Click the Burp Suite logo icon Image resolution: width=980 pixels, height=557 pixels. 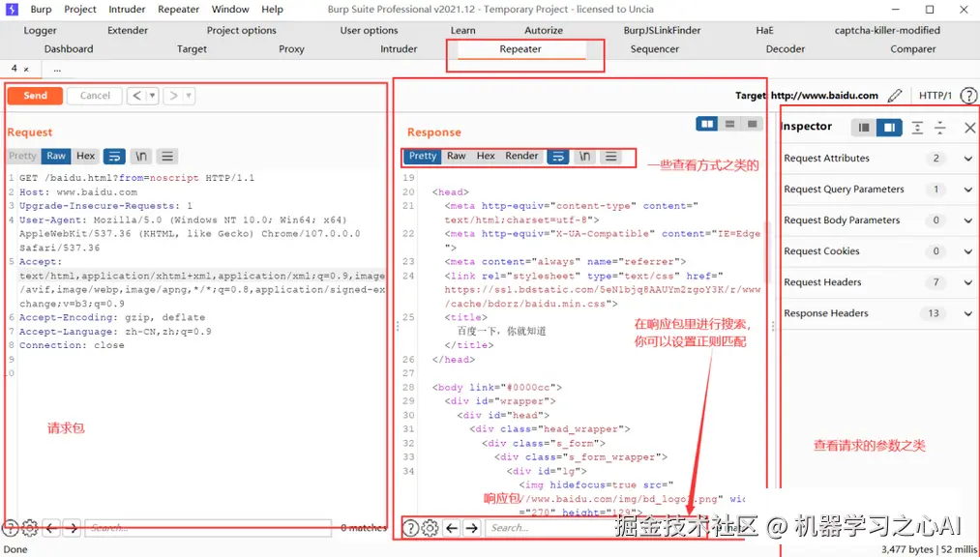click(12, 10)
